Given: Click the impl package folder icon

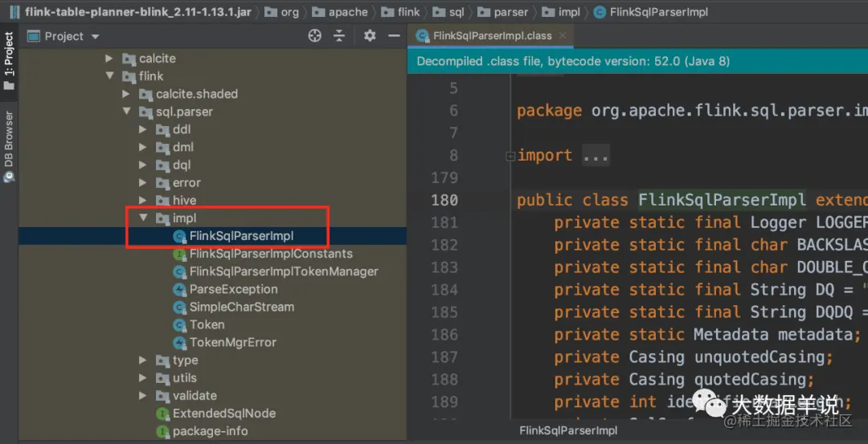Looking at the screenshot, I should click(162, 218).
